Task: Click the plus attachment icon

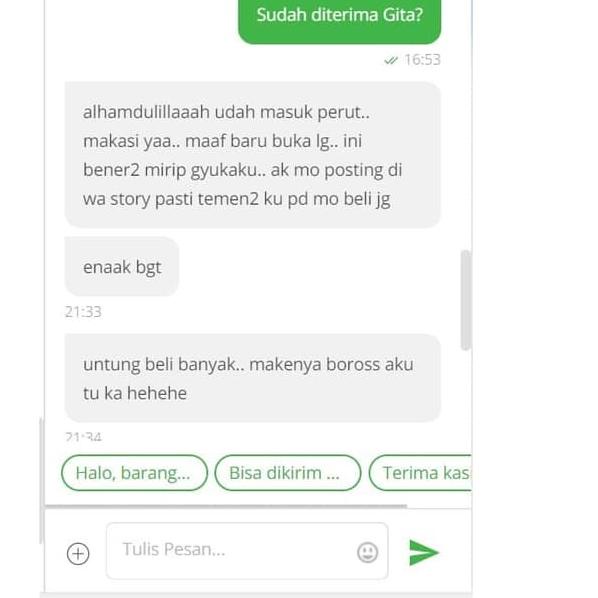Action: pyautogui.click(x=78, y=553)
